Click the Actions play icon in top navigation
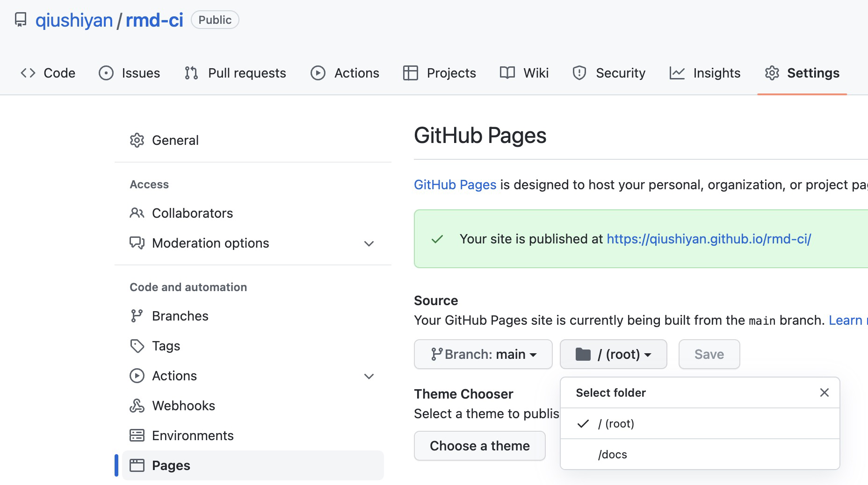868x485 pixels. [318, 73]
